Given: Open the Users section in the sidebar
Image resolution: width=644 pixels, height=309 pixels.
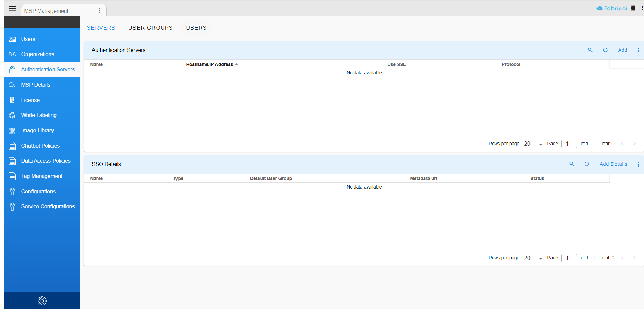Looking at the screenshot, I should pyautogui.click(x=28, y=39).
